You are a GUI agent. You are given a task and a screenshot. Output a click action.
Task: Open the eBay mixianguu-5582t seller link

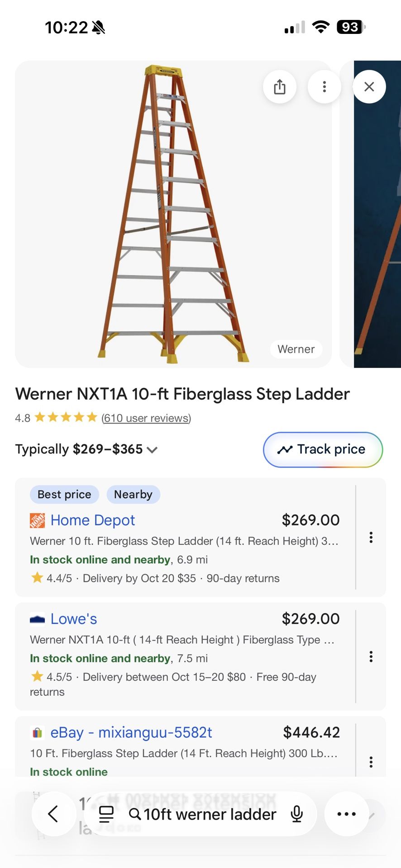(x=131, y=732)
